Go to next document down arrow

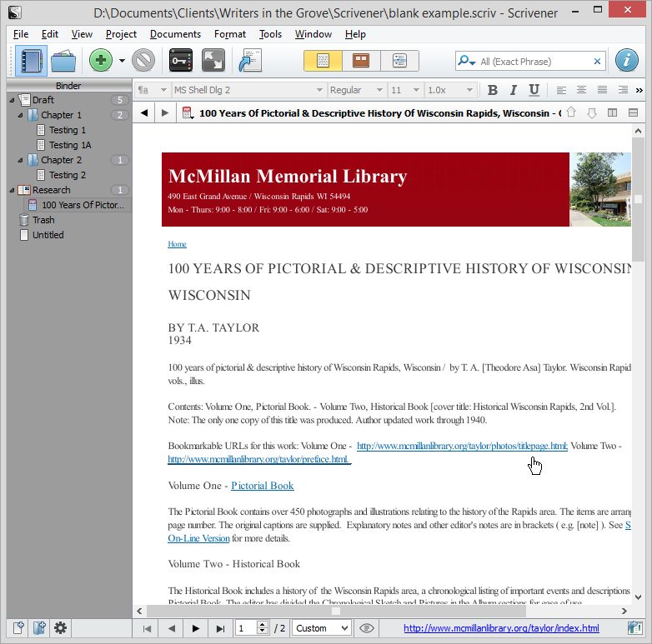(592, 112)
